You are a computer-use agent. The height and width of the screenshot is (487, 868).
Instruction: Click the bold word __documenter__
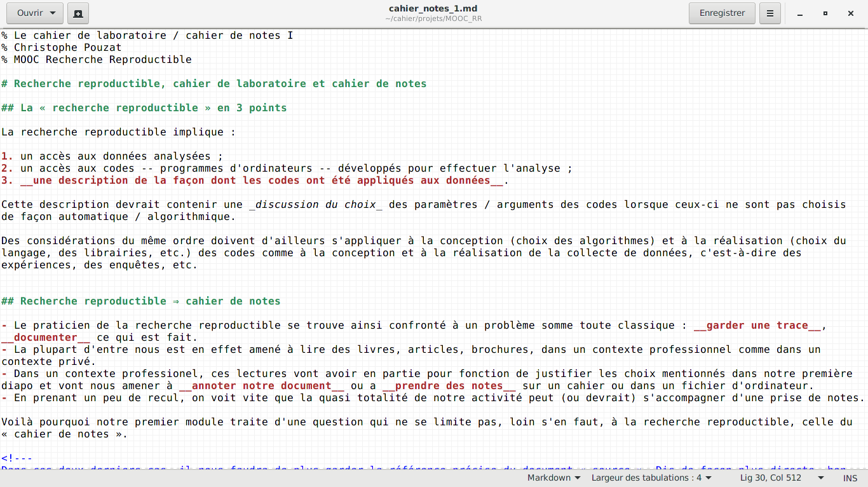point(46,338)
